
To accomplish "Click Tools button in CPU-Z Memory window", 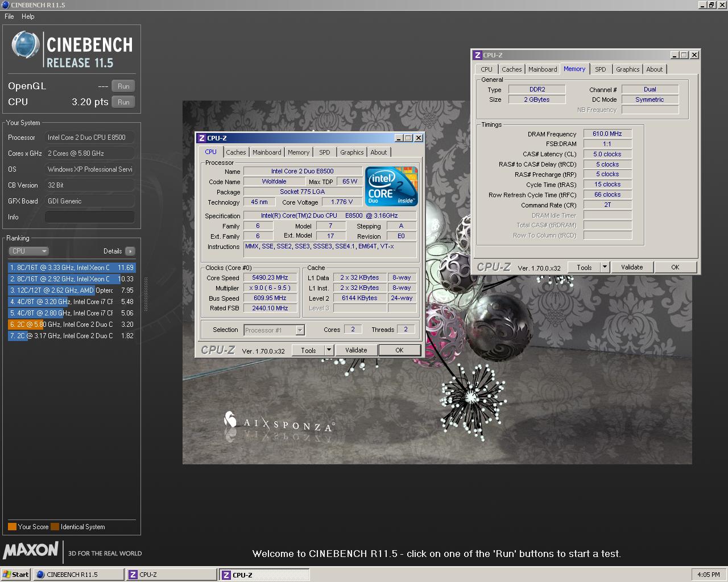I will (x=584, y=268).
